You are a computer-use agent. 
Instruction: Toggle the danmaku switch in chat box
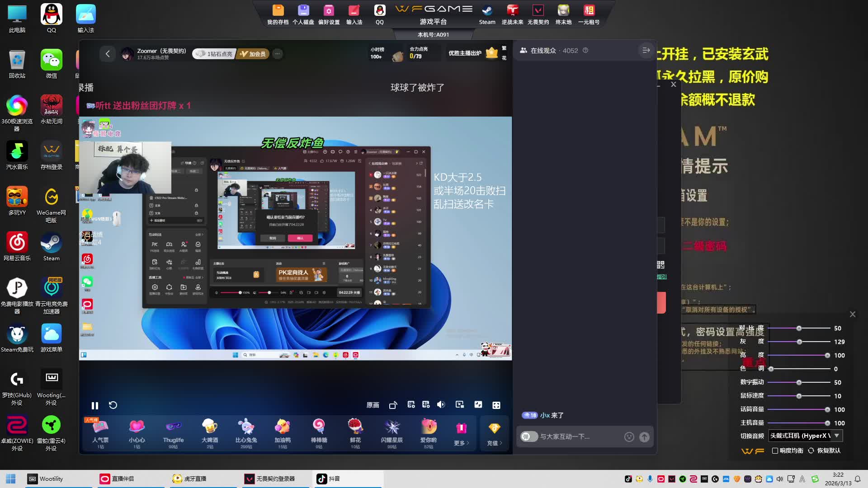[x=528, y=437]
